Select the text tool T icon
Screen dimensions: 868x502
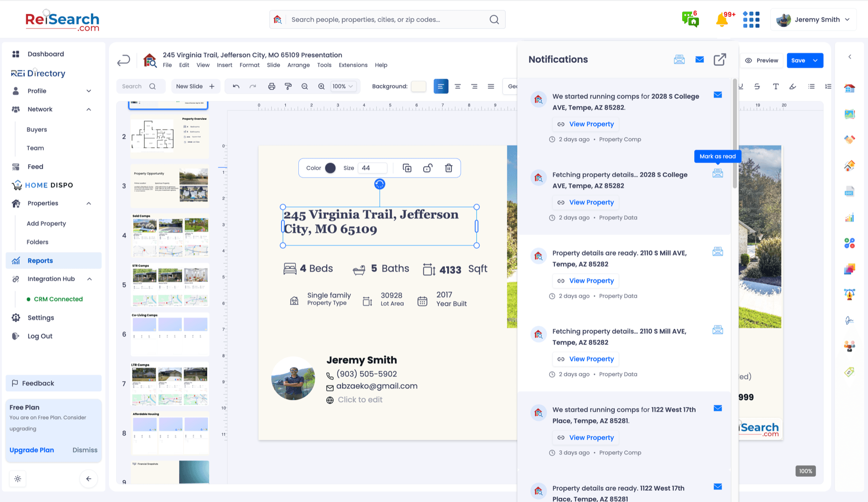tap(776, 86)
